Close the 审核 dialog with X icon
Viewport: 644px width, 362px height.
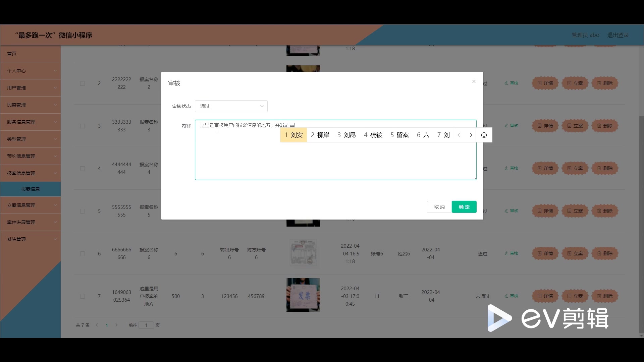pyautogui.click(x=474, y=81)
